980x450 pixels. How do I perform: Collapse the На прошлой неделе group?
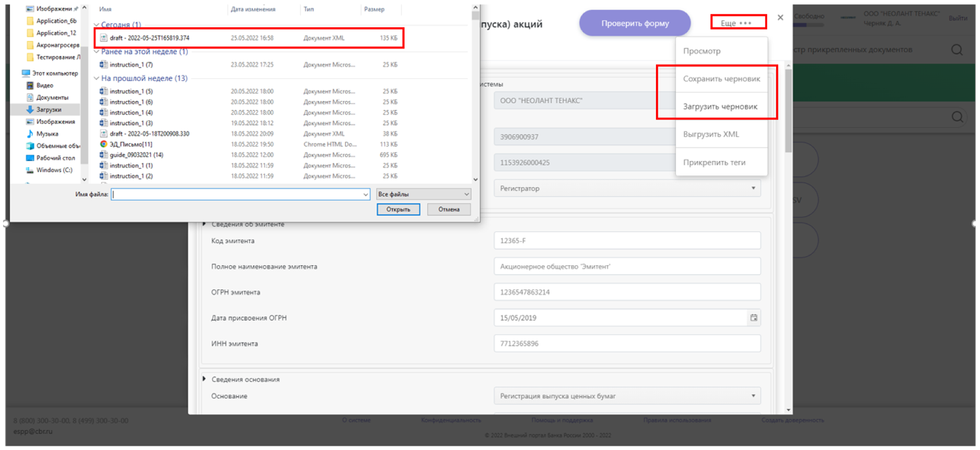[x=97, y=78]
